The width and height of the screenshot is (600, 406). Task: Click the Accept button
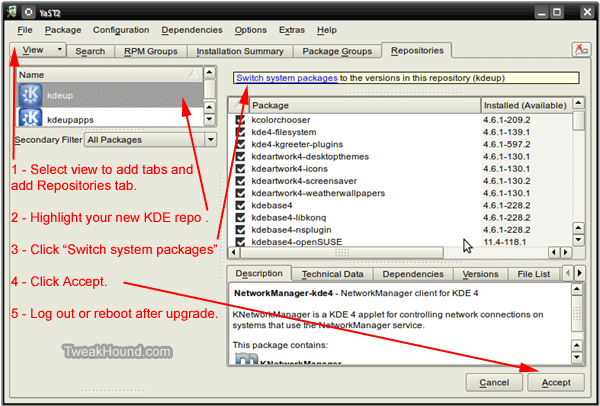(x=556, y=382)
